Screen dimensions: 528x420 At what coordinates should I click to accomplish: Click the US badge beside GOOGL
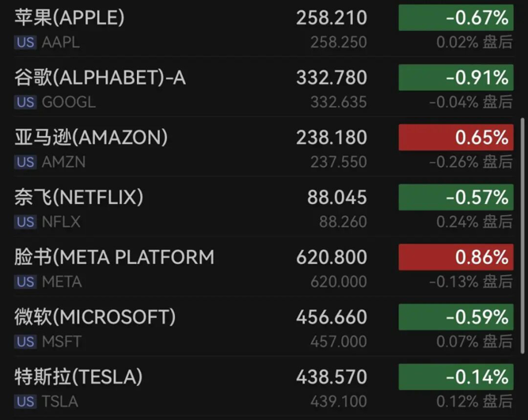tap(25, 102)
